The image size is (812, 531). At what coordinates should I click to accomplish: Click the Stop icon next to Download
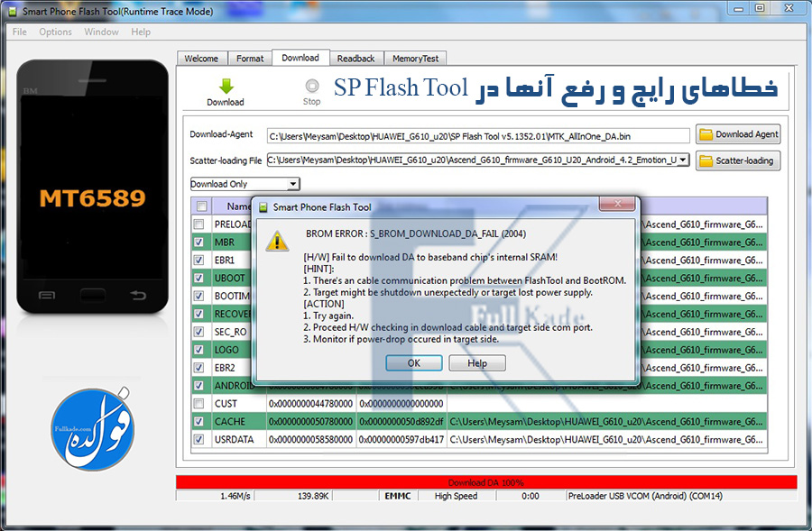click(311, 86)
